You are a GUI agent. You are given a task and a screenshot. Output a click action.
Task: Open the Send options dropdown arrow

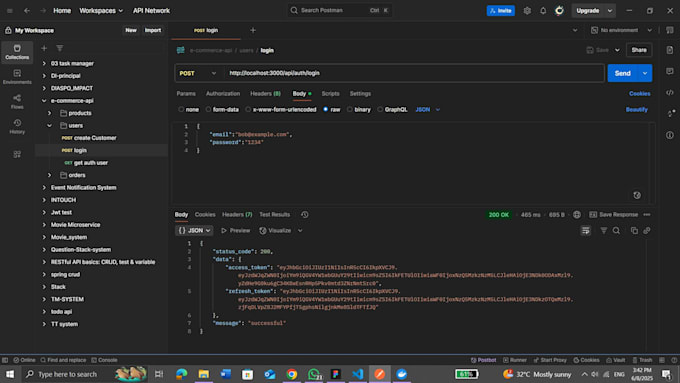[645, 73]
